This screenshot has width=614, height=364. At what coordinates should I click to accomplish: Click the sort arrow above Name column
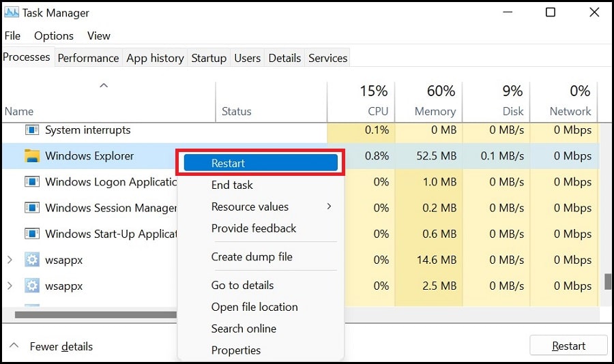pyautogui.click(x=104, y=85)
